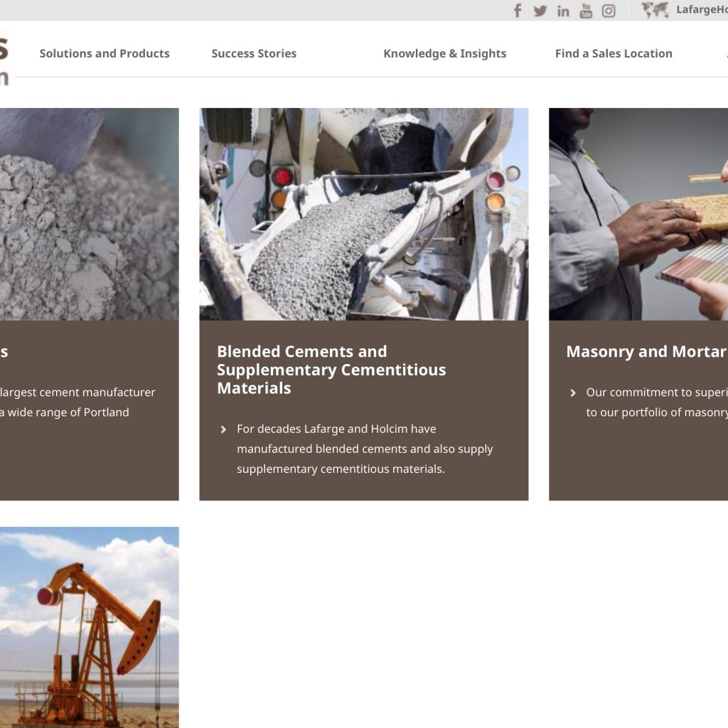Click the Find a Sales Location link

(x=614, y=53)
